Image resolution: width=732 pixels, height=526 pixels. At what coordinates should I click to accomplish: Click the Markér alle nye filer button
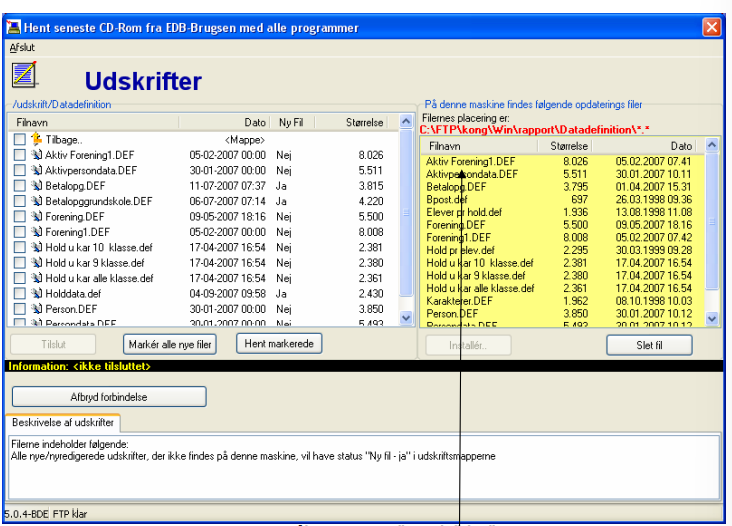coord(170,344)
